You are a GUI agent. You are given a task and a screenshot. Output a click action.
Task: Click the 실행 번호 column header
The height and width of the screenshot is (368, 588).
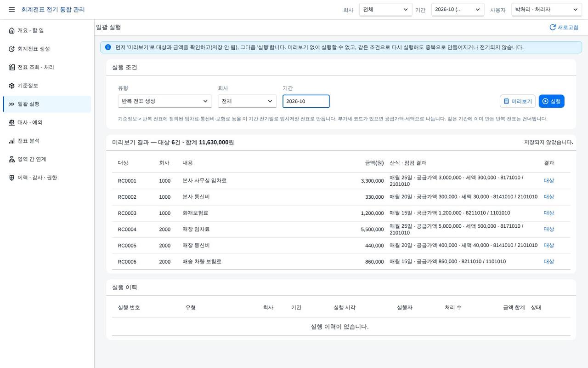[x=129, y=307]
